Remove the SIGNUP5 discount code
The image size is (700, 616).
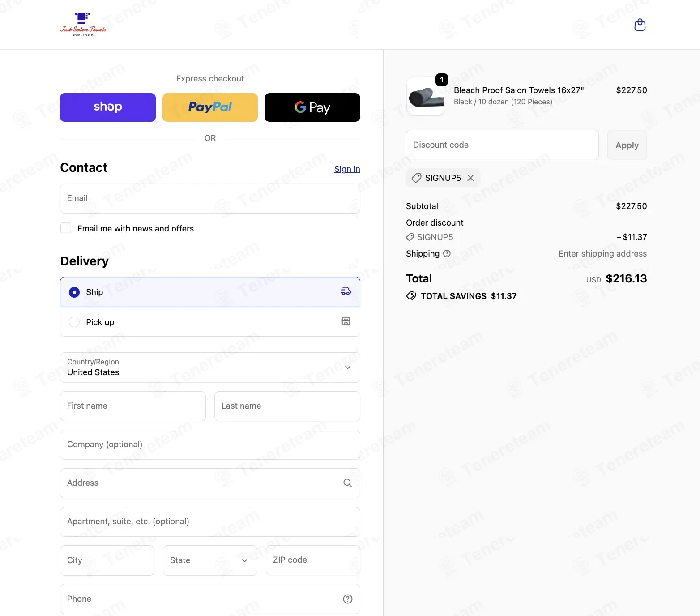(470, 178)
